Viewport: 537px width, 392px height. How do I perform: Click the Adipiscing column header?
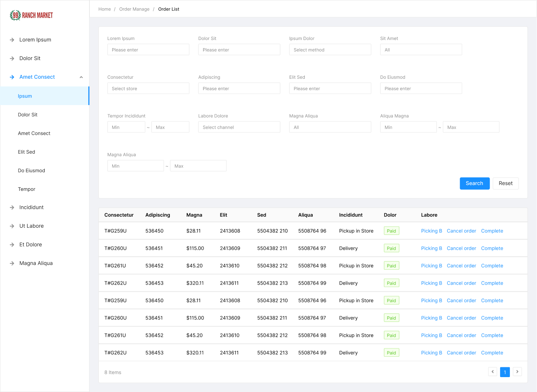158,215
